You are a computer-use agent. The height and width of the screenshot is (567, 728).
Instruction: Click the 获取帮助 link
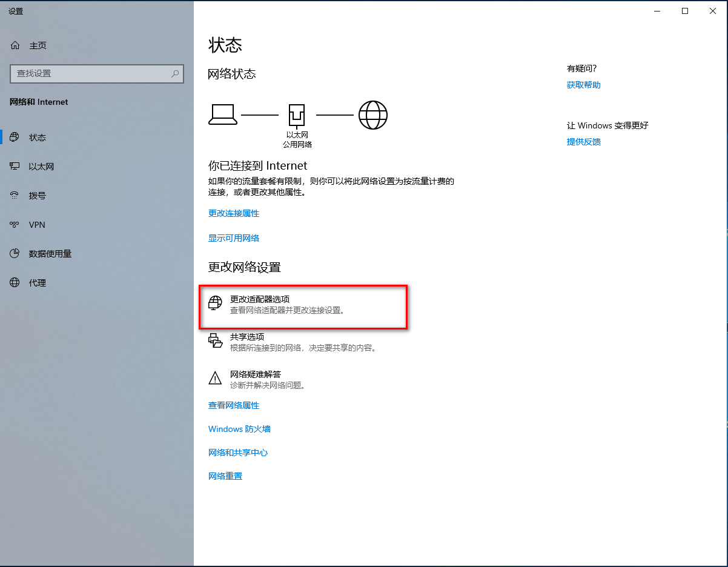click(584, 85)
